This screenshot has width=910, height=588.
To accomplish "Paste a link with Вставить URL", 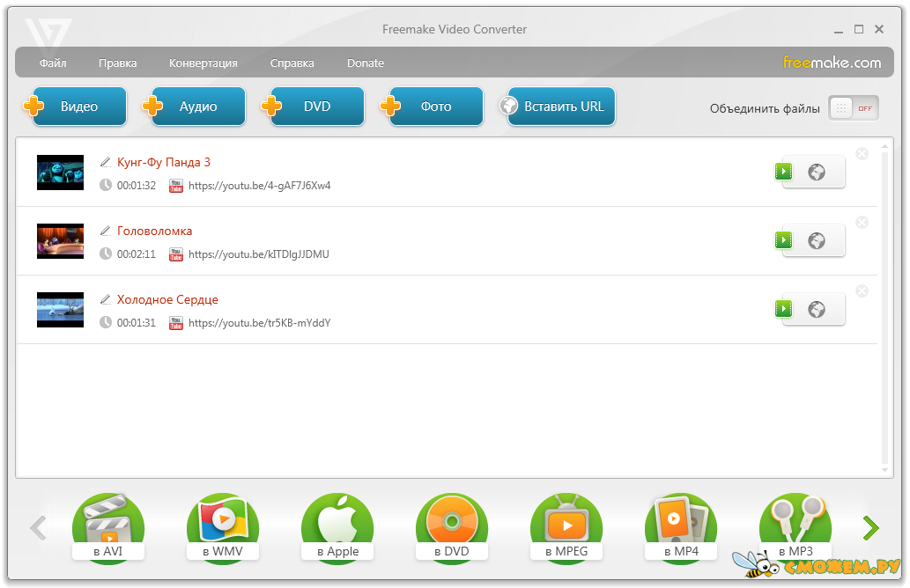I will (558, 107).
